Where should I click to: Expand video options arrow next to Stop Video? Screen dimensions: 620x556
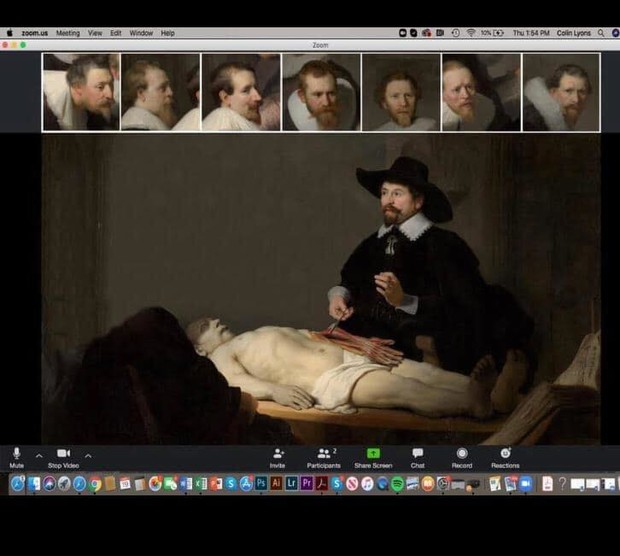point(88,456)
